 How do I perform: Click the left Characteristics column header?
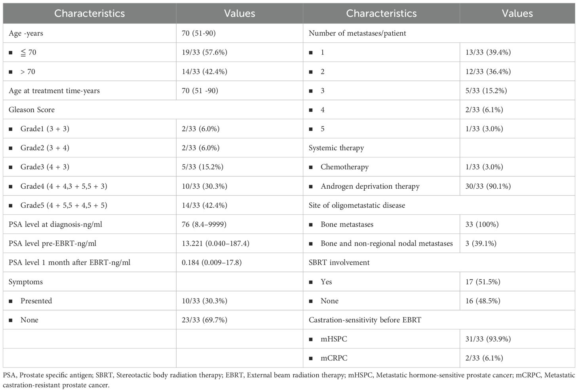pos(89,13)
